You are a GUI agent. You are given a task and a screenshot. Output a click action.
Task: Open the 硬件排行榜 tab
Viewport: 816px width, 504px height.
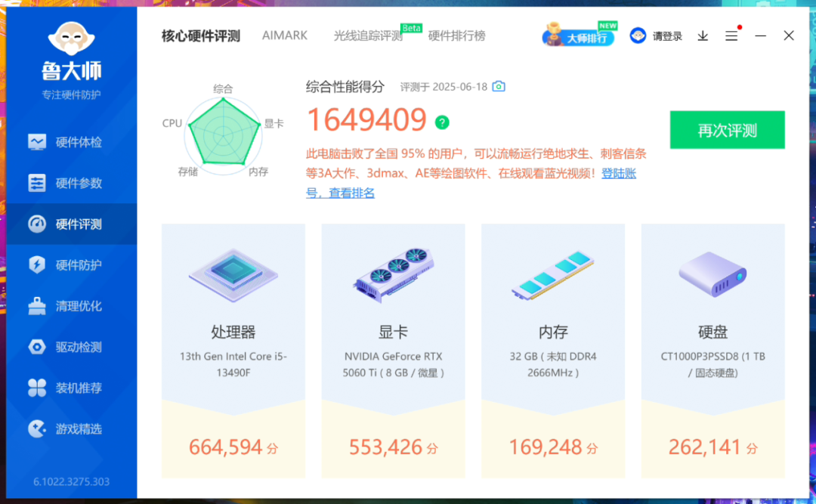tap(456, 36)
